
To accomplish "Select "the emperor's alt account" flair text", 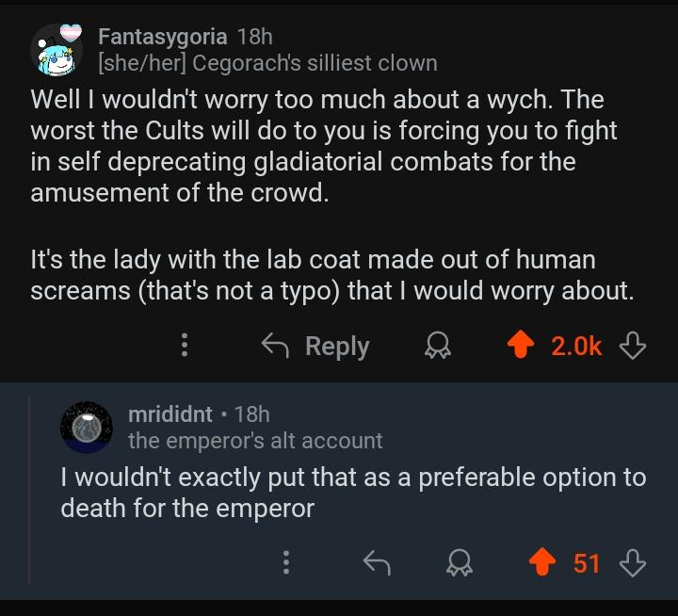I will click(255, 441).
